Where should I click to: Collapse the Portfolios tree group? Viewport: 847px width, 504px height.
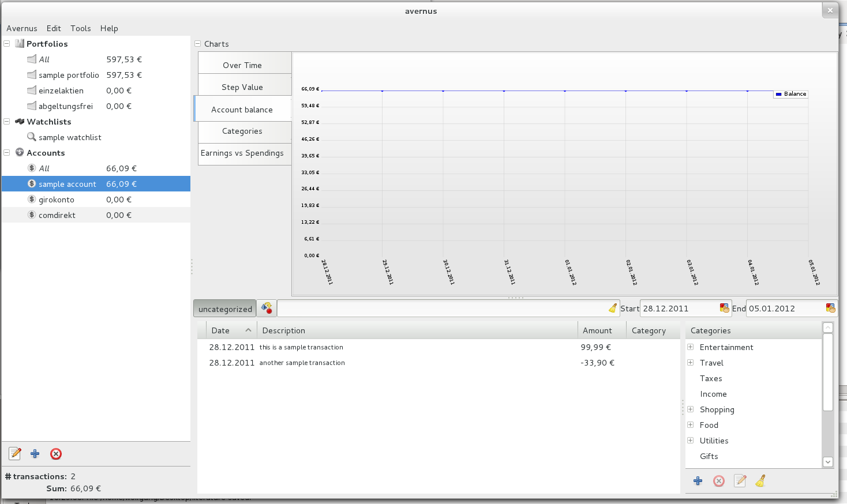click(7, 44)
